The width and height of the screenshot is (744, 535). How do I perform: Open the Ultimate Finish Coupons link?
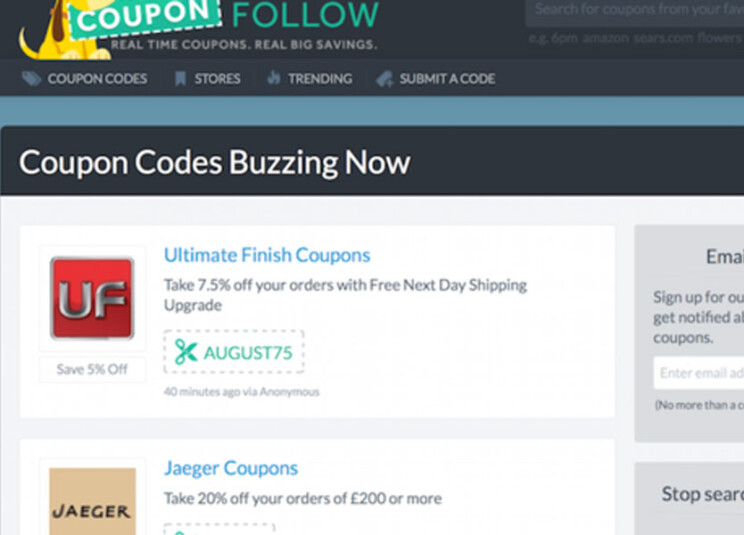pyautogui.click(x=267, y=255)
